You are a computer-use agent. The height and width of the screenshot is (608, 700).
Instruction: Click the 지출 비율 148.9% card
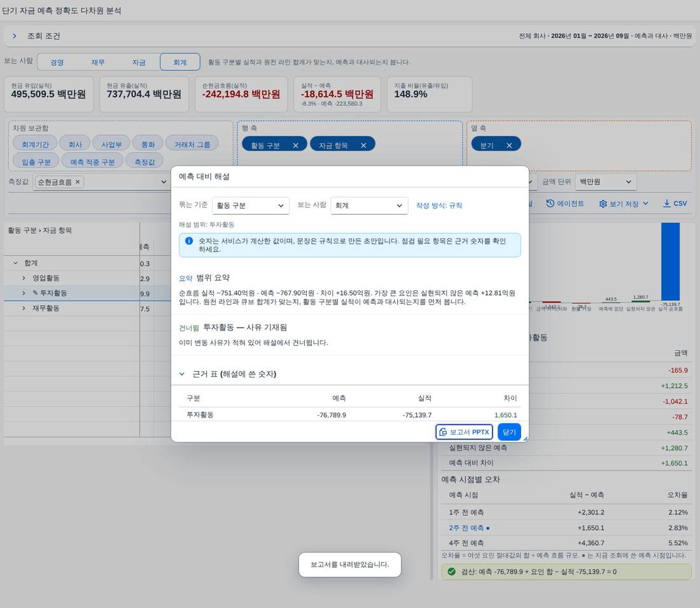tap(430, 94)
